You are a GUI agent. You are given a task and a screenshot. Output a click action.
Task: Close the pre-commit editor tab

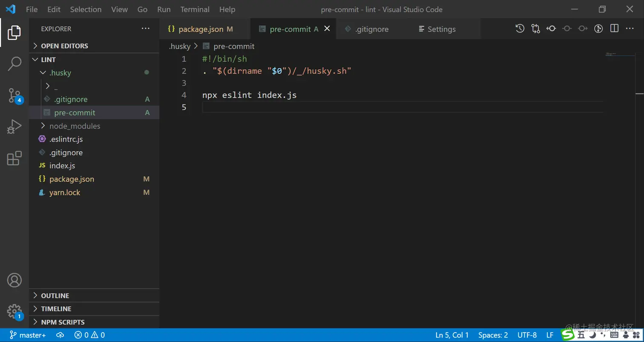point(327,29)
